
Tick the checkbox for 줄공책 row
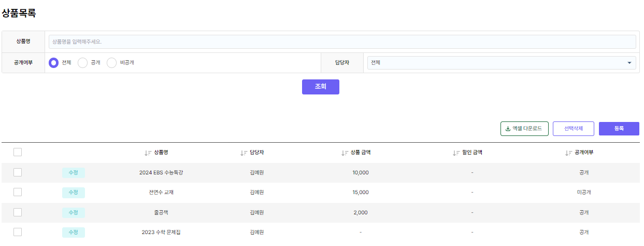(x=18, y=212)
